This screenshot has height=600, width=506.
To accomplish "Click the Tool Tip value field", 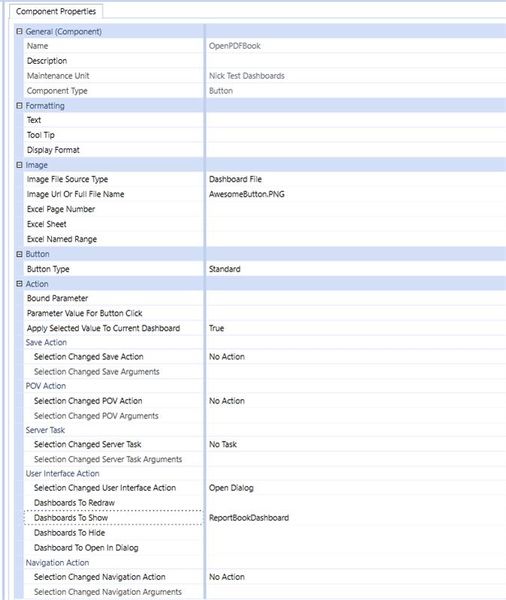I will tap(356, 135).
